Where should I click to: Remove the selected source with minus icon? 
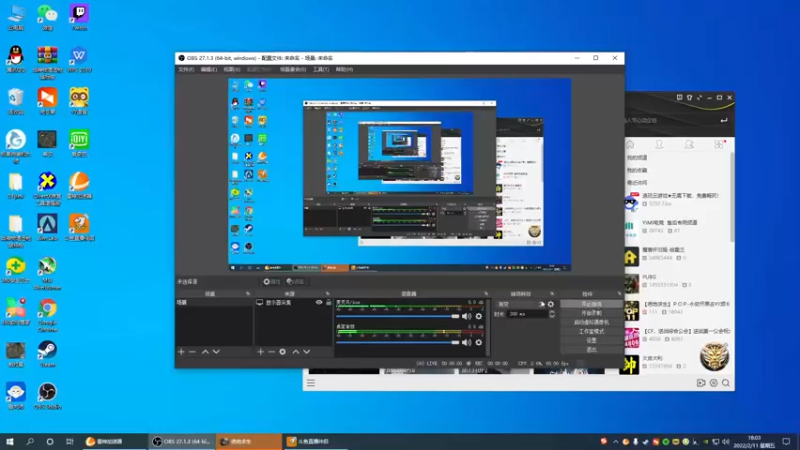click(271, 352)
